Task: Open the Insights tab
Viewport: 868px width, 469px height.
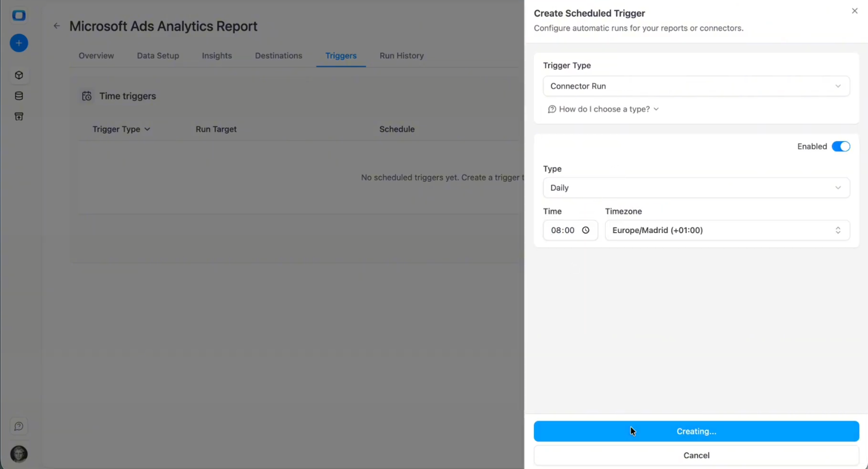Action: click(x=217, y=55)
